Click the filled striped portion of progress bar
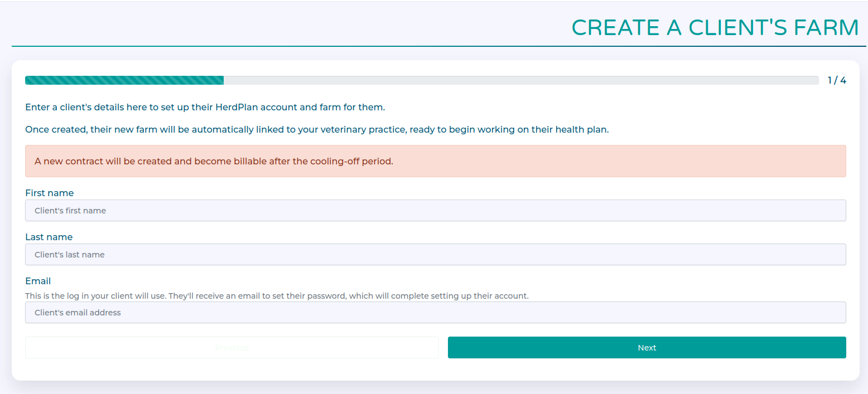This screenshot has height=394, width=868. [124, 80]
